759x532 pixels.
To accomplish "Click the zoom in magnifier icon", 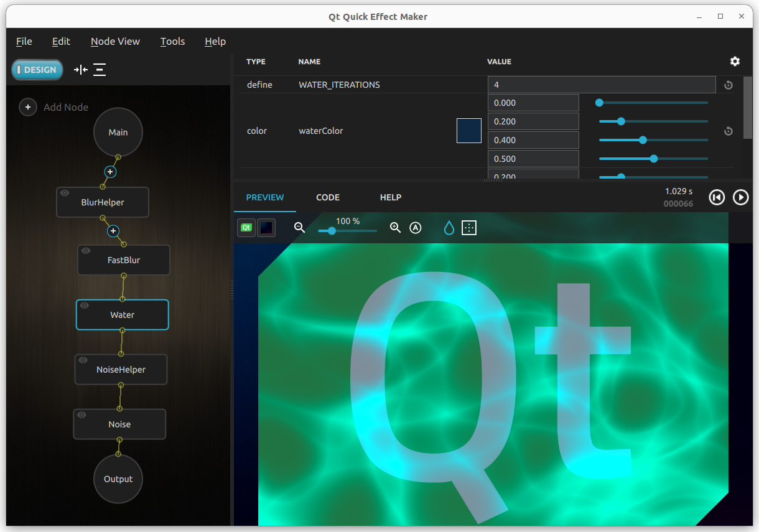I will [395, 228].
